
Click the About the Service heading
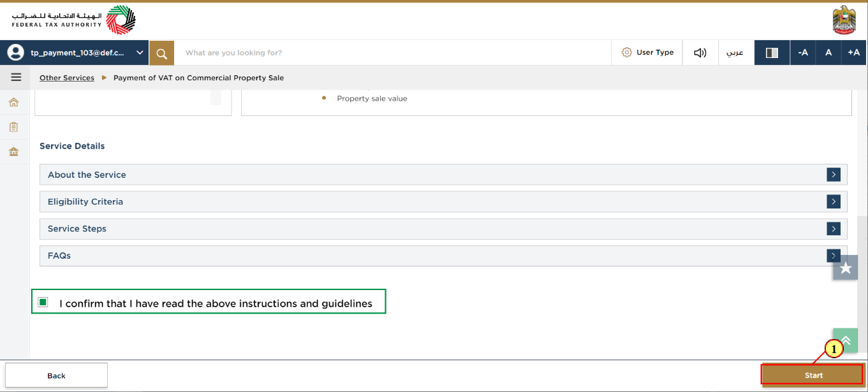tap(87, 175)
